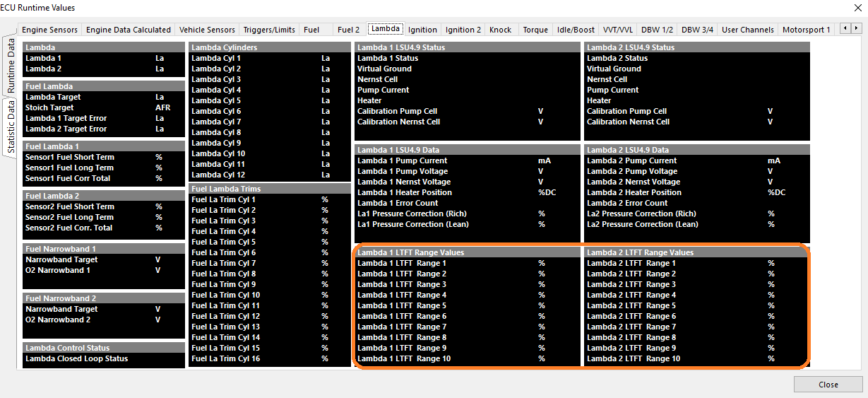
Task: Click Heater under Lambda 2 LSU4.9 Status
Action: tap(697, 100)
